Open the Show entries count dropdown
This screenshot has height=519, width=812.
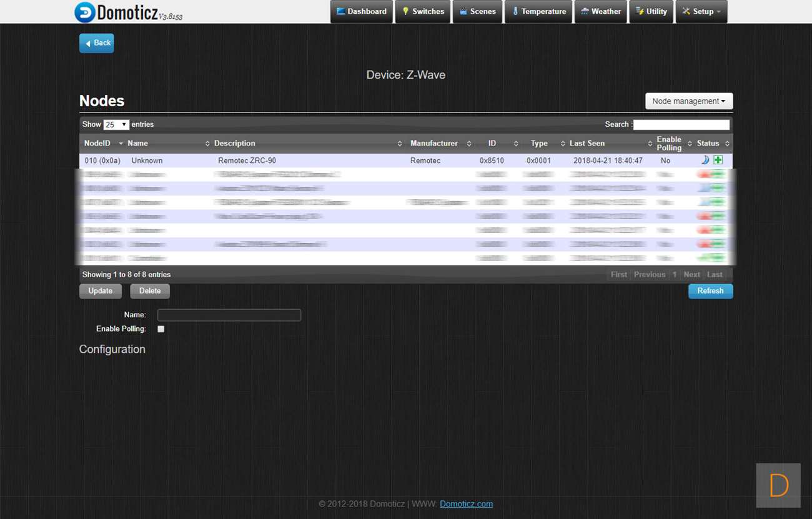[x=116, y=125]
